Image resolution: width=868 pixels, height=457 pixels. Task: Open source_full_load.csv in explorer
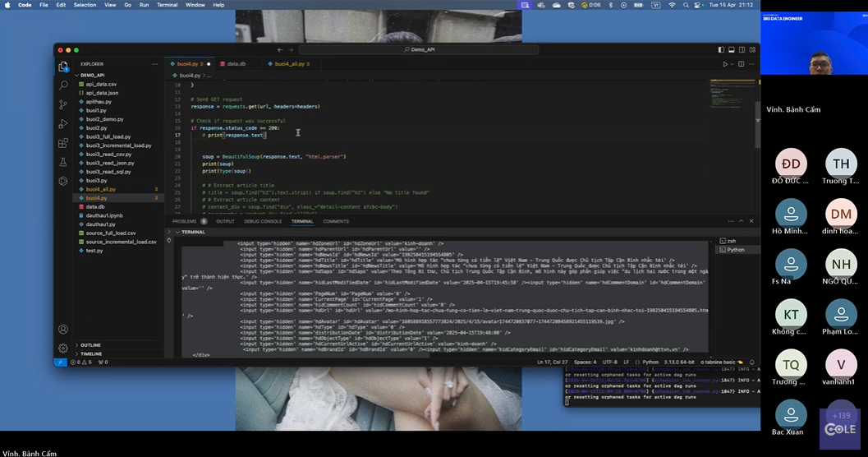click(111, 233)
